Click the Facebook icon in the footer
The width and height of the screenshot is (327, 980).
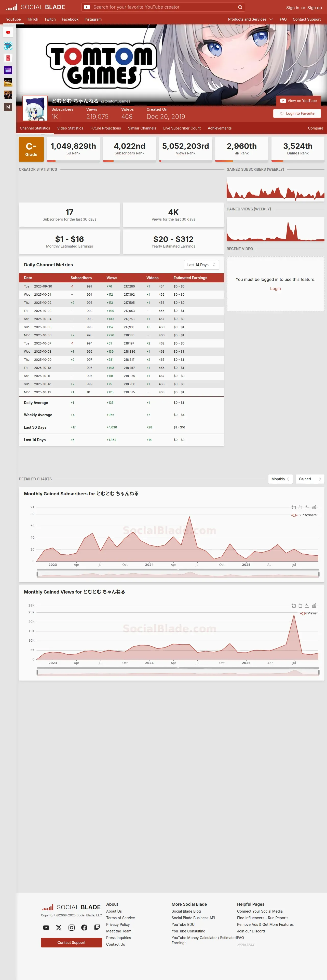pos(84,927)
